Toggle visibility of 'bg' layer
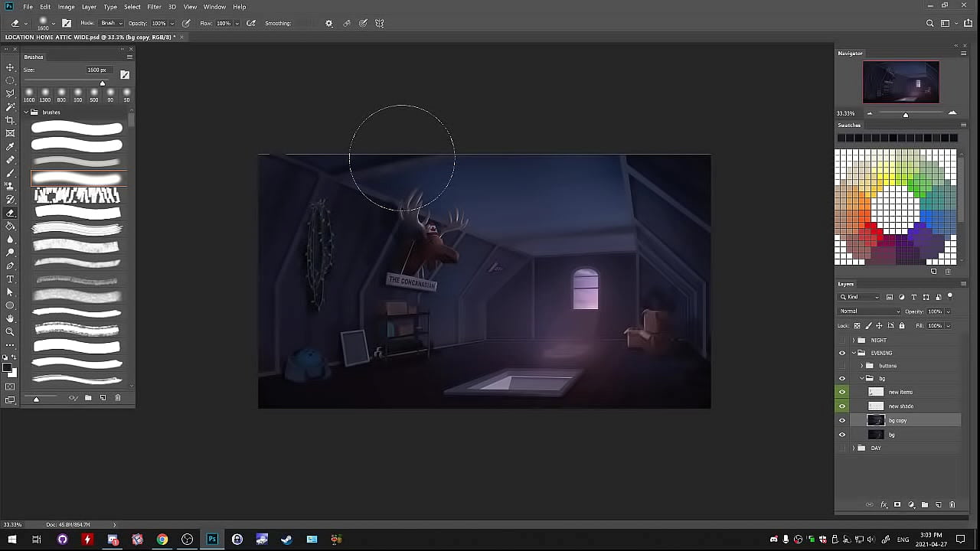980x551 pixels. pos(842,435)
